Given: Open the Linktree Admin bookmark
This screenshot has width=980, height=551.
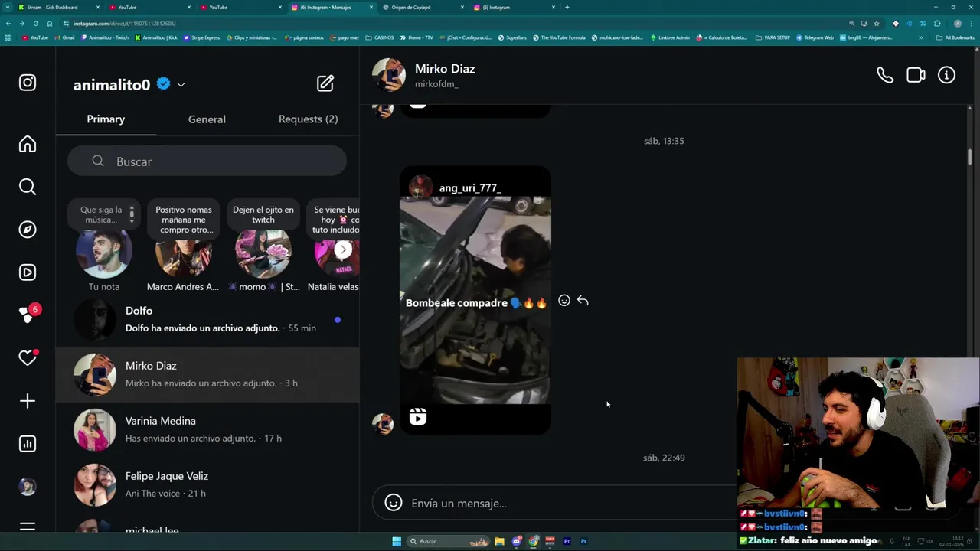Looking at the screenshot, I should 670,37.
